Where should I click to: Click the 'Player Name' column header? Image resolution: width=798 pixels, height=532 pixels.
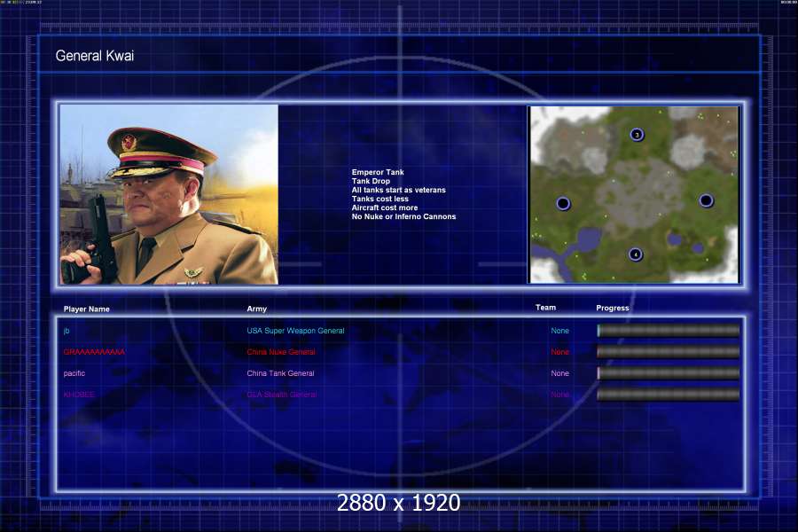(x=87, y=309)
